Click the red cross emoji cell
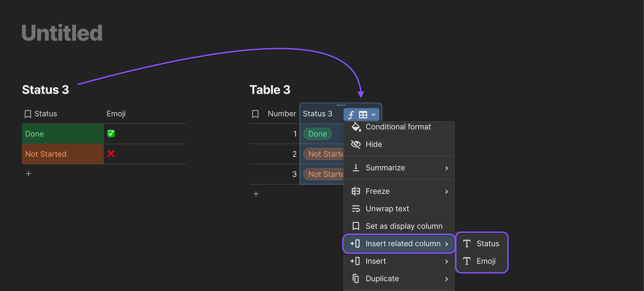The image size is (644, 291). 111,154
